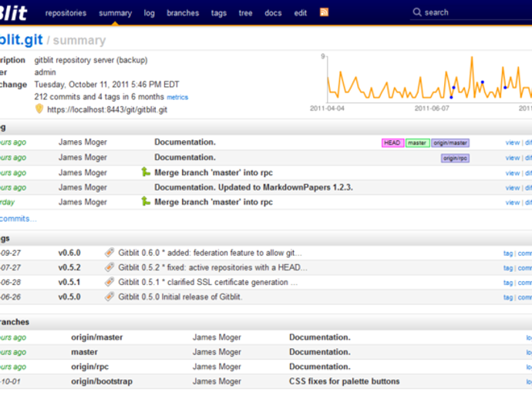Click the origin/master ref label
This screenshot has height=399, width=532.
coord(450,142)
